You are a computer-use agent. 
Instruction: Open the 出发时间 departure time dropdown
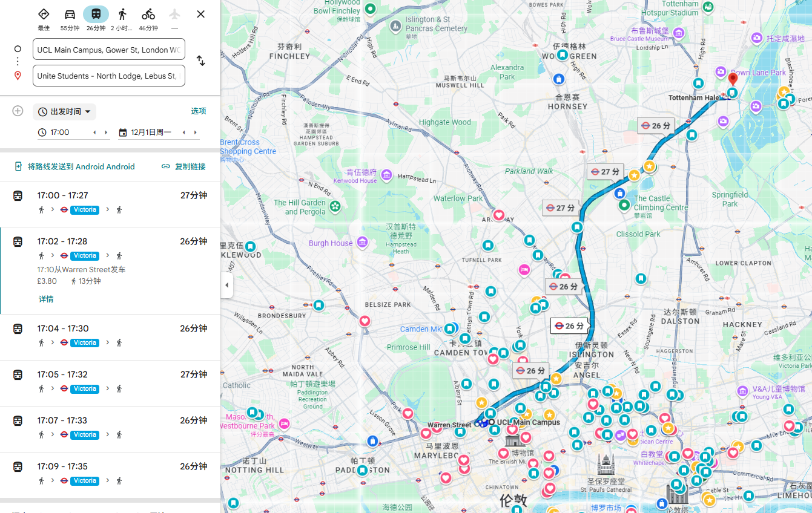64,111
